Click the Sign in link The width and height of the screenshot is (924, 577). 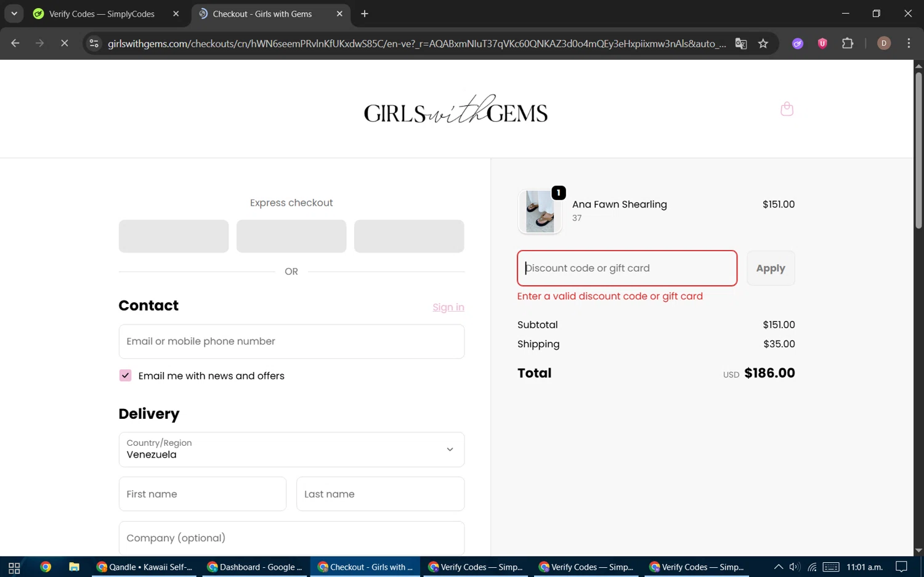pyautogui.click(x=448, y=307)
